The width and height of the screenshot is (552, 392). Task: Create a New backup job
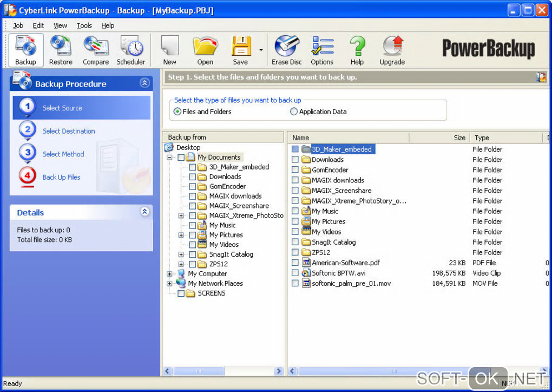coord(170,50)
